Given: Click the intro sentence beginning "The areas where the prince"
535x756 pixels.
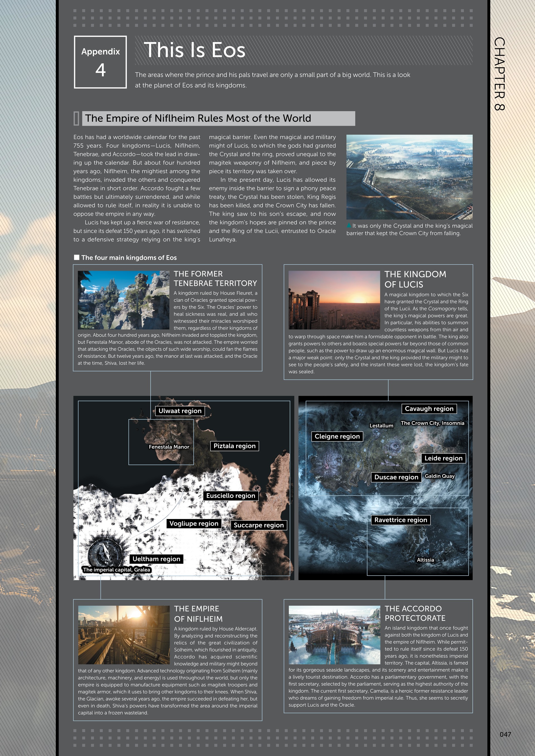Looking at the screenshot, I should [273, 80].
